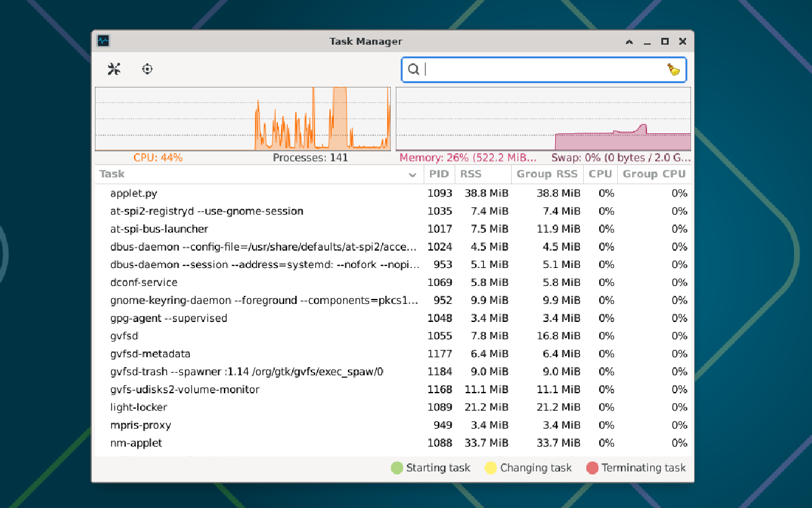Click PID cell 953
The height and width of the screenshot is (508, 812).
pos(443,265)
